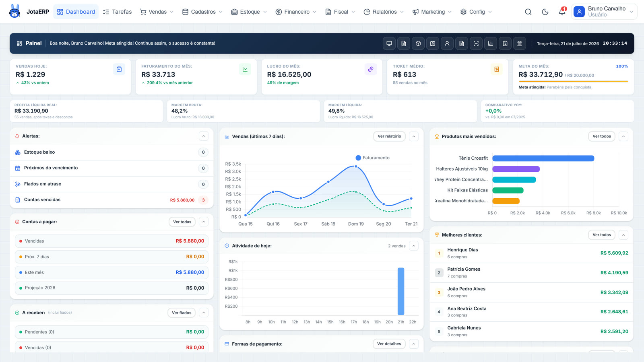Viewport: 644px width, 362px height.
Task: Open the monitor icon shortcut in Painel bar
Action: pos(389,43)
